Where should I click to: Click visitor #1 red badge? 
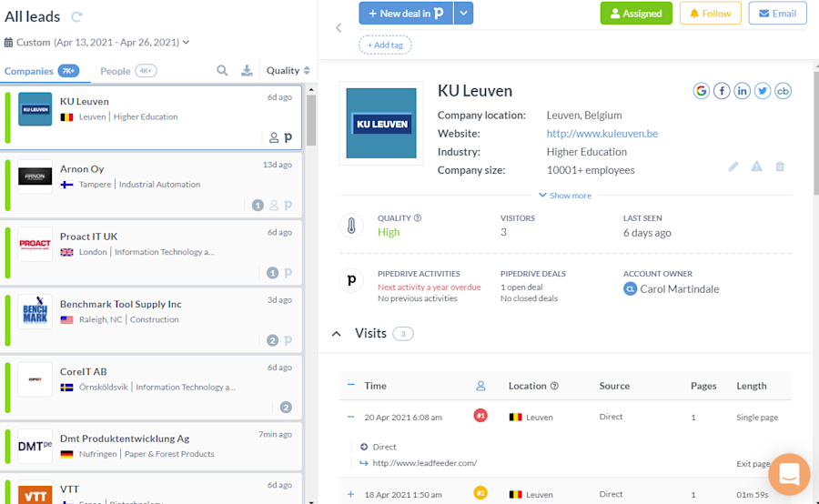(x=480, y=416)
